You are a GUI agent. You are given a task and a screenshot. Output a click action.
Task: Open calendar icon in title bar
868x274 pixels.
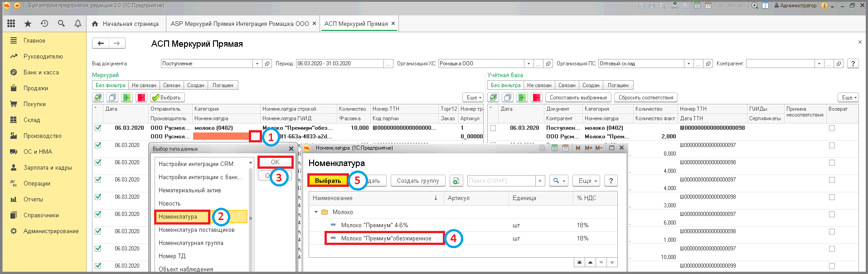click(x=708, y=5)
